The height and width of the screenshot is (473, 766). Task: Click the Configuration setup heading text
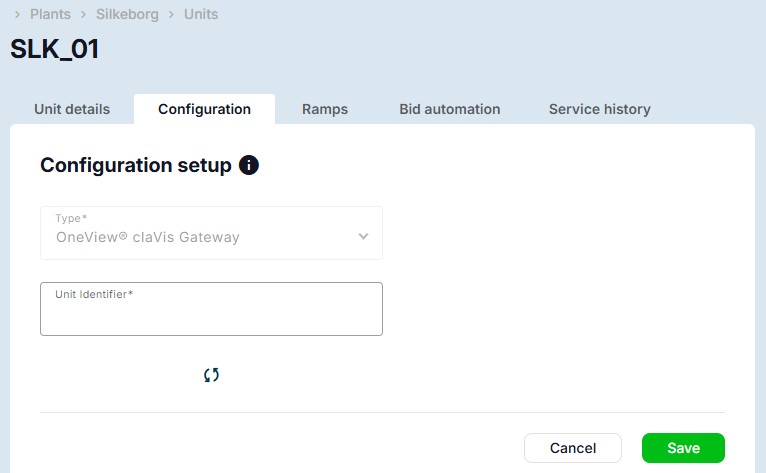pos(135,165)
